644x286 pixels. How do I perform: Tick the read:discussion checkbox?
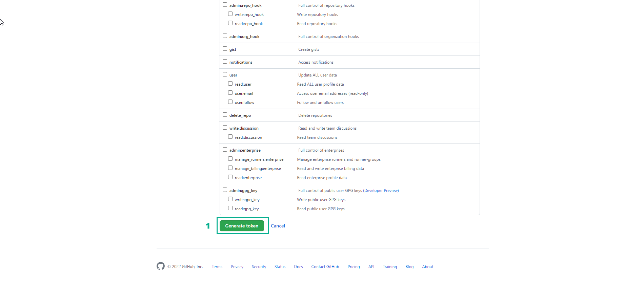click(230, 137)
